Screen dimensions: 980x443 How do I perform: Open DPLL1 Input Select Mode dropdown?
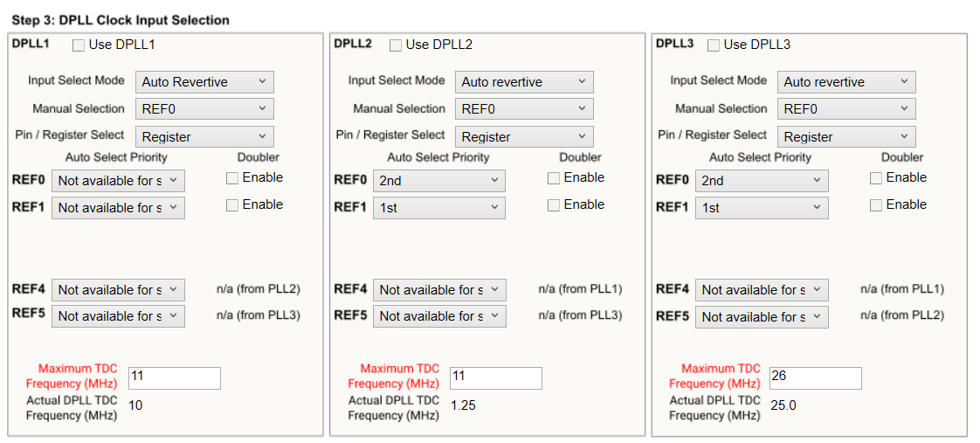[x=204, y=82]
